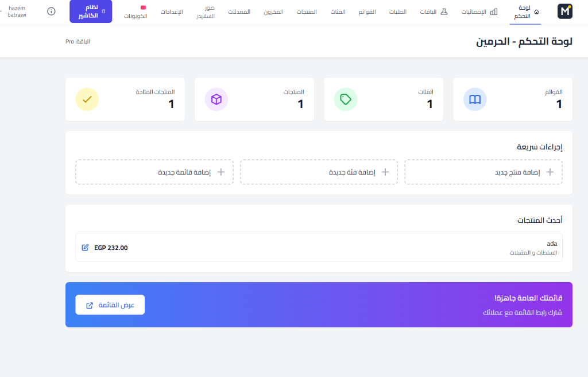Open the المخزون navigation item
This screenshot has height=377, width=588.
(274, 11)
